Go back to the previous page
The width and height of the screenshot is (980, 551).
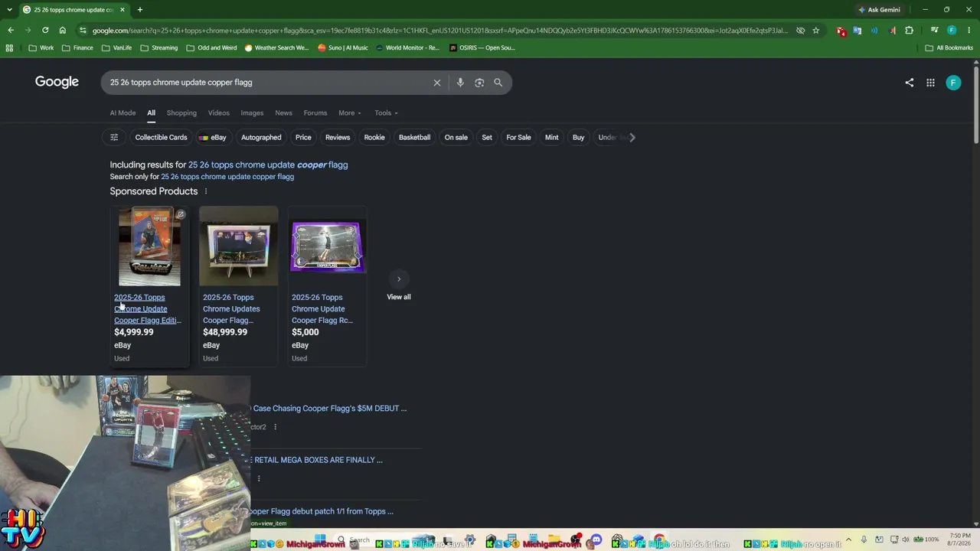point(11,31)
